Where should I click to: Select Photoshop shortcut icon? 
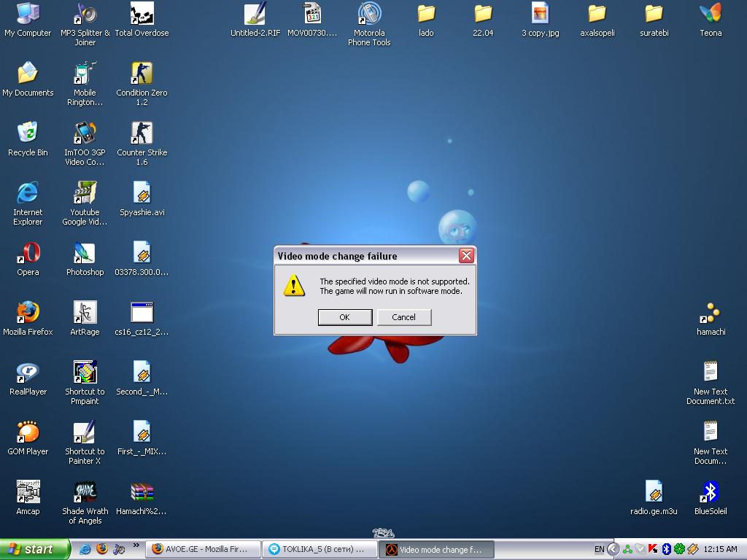[x=85, y=259]
